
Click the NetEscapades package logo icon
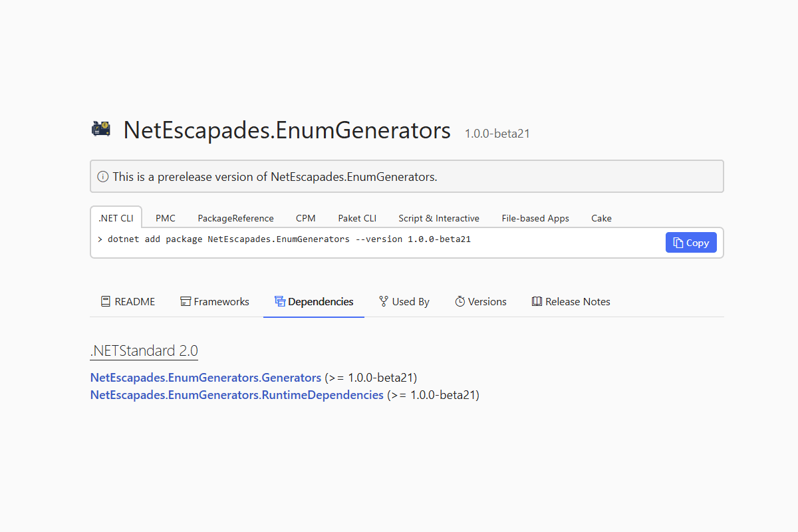coord(100,129)
